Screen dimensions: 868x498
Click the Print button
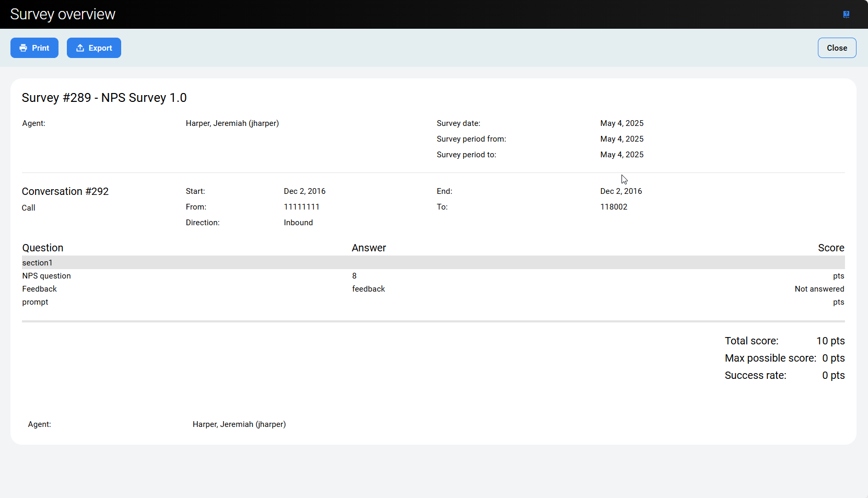pos(34,48)
